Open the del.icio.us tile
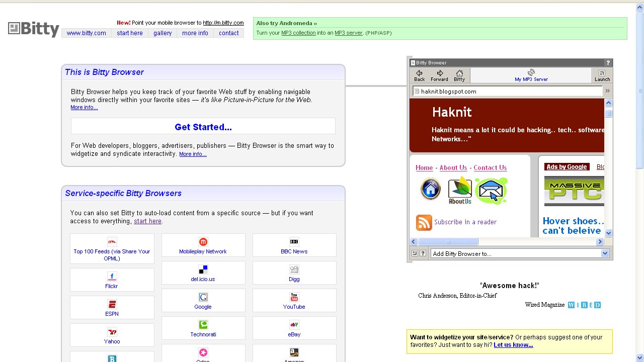This screenshot has width=644, height=362. tap(203, 273)
